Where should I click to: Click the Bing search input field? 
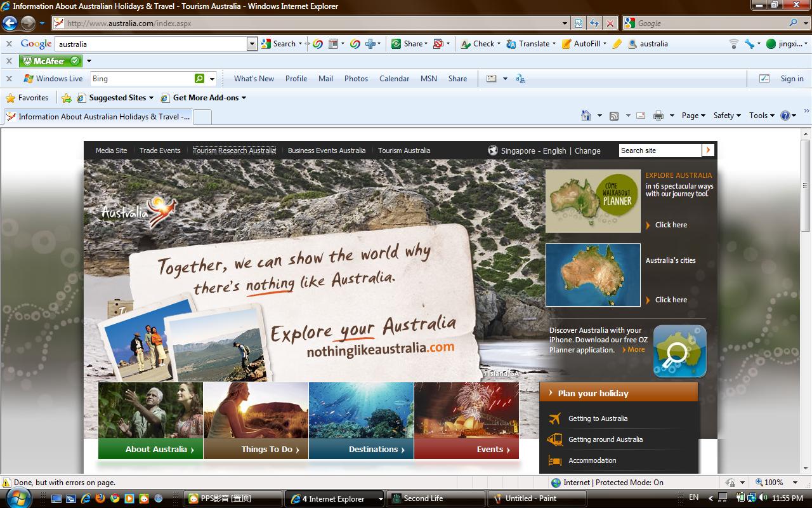click(x=142, y=79)
